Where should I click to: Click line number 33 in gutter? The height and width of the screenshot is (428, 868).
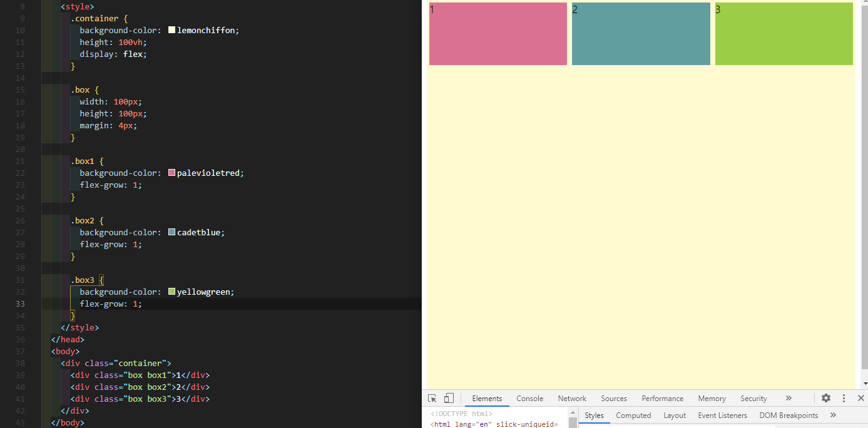pos(20,303)
